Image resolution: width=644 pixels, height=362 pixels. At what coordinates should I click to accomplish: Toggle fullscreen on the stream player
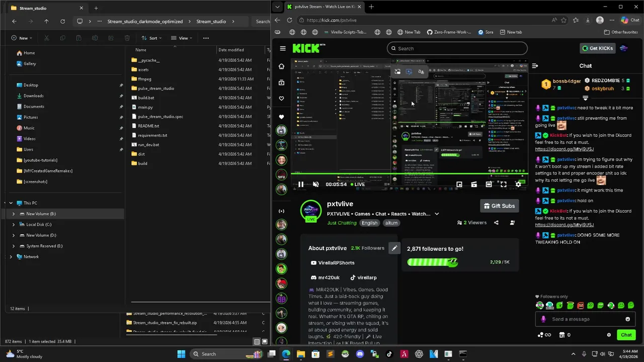pos(503,185)
